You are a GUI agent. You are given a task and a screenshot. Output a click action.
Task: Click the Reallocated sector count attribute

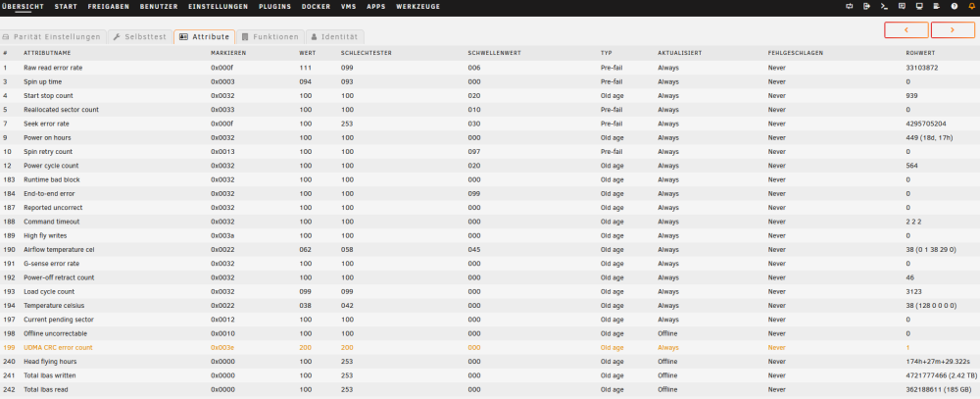click(x=61, y=110)
